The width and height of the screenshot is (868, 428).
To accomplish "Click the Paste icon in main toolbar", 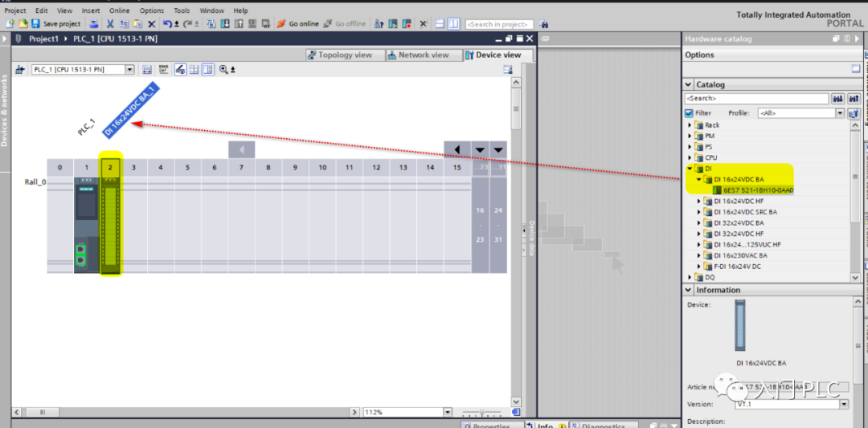I will click(x=138, y=24).
